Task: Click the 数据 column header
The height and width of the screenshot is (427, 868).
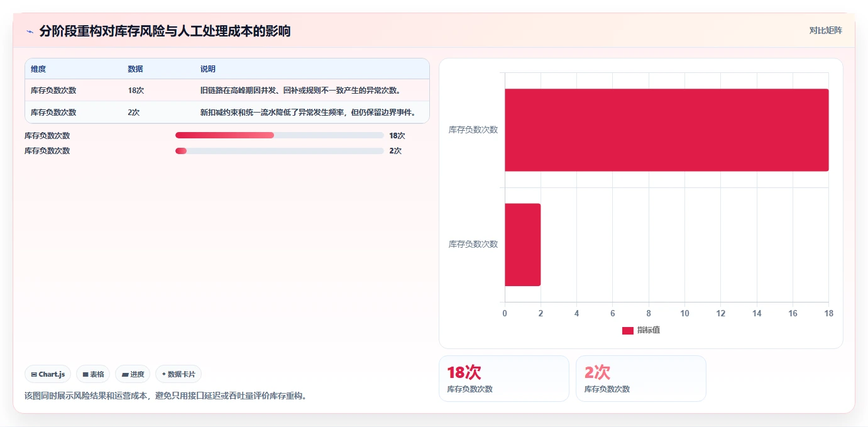Action: tap(135, 69)
